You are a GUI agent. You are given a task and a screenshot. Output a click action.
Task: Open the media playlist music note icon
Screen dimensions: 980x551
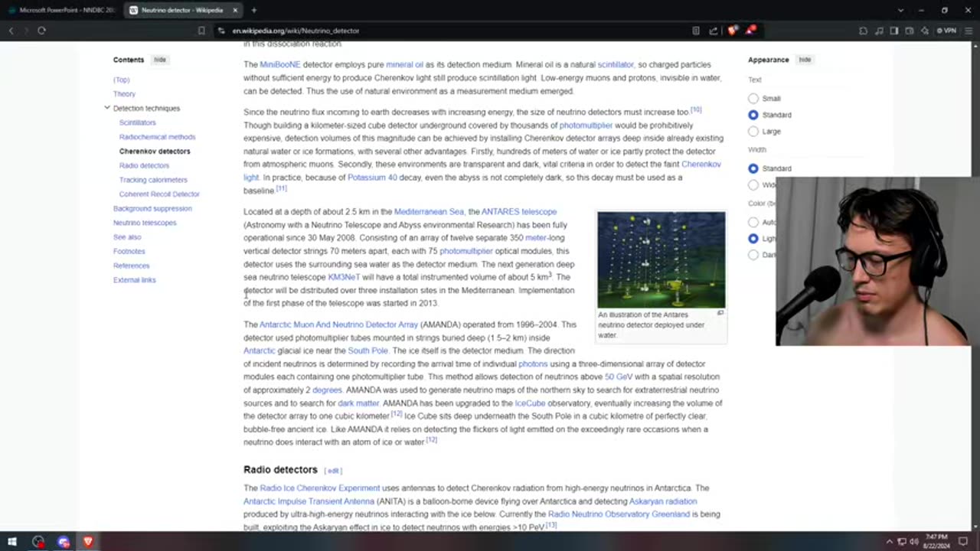click(878, 31)
